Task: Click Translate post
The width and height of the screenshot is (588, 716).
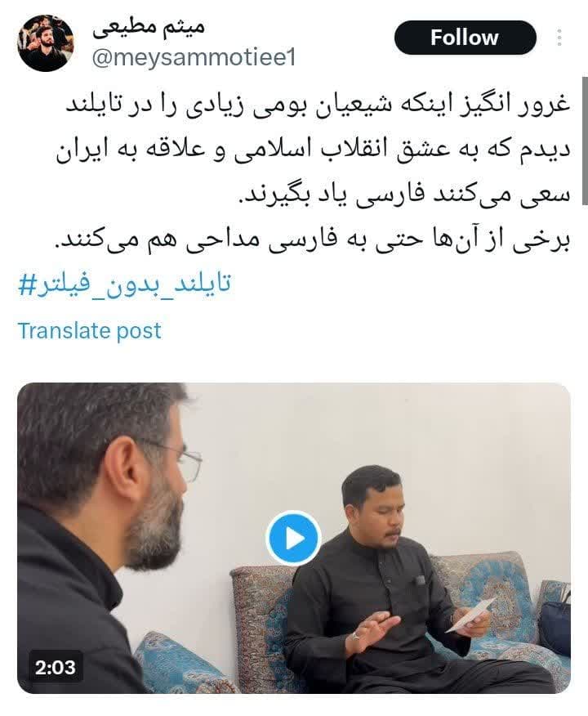Action: pyautogui.click(x=89, y=330)
